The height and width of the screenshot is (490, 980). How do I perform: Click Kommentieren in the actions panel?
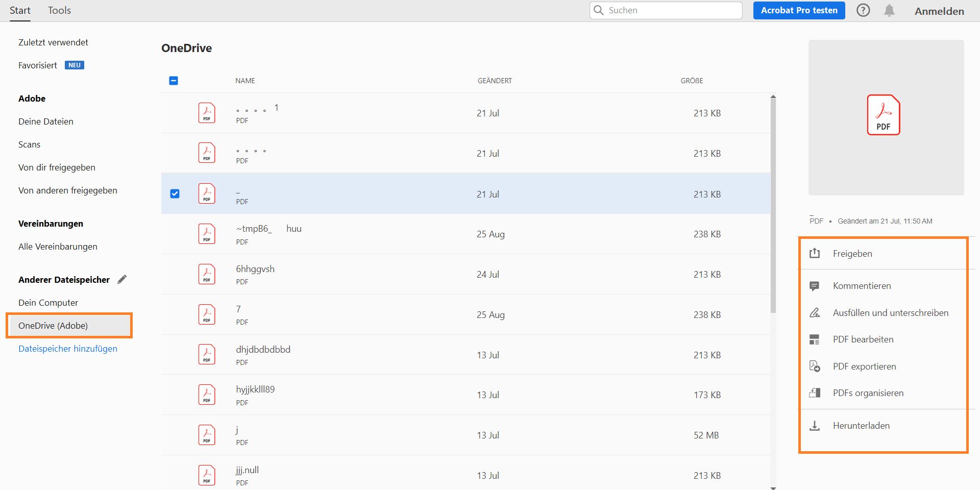(862, 286)
